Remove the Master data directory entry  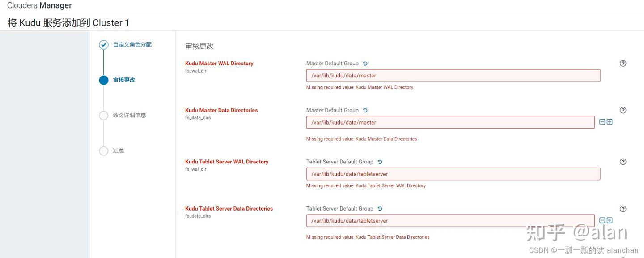(602, 121)
